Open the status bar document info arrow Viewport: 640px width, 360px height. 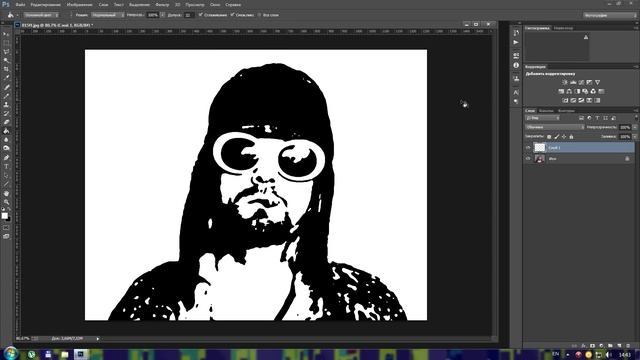(x=98, y=338)
